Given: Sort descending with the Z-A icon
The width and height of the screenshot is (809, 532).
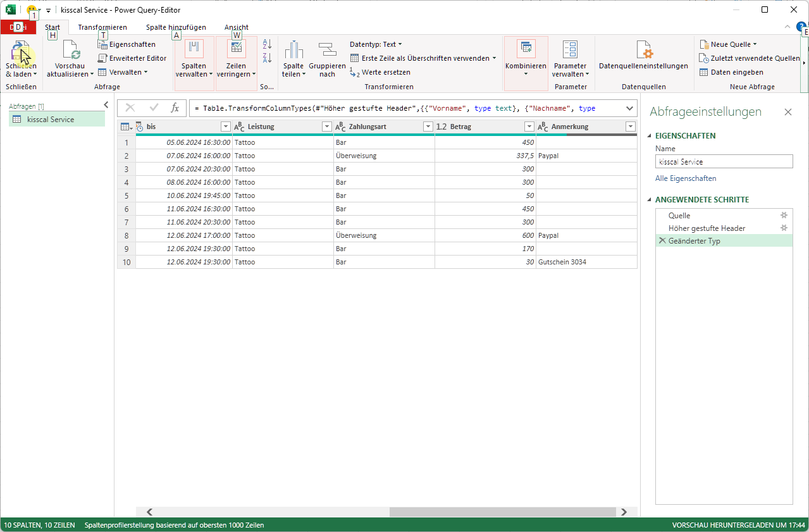Looking at the screenshot, I should pos(267,58).
